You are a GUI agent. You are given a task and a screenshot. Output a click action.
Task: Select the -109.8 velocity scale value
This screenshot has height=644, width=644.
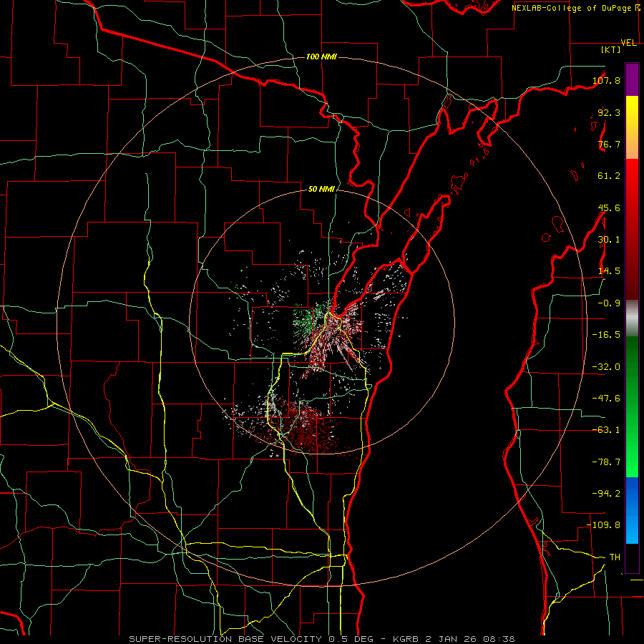(x=604, y=525)
